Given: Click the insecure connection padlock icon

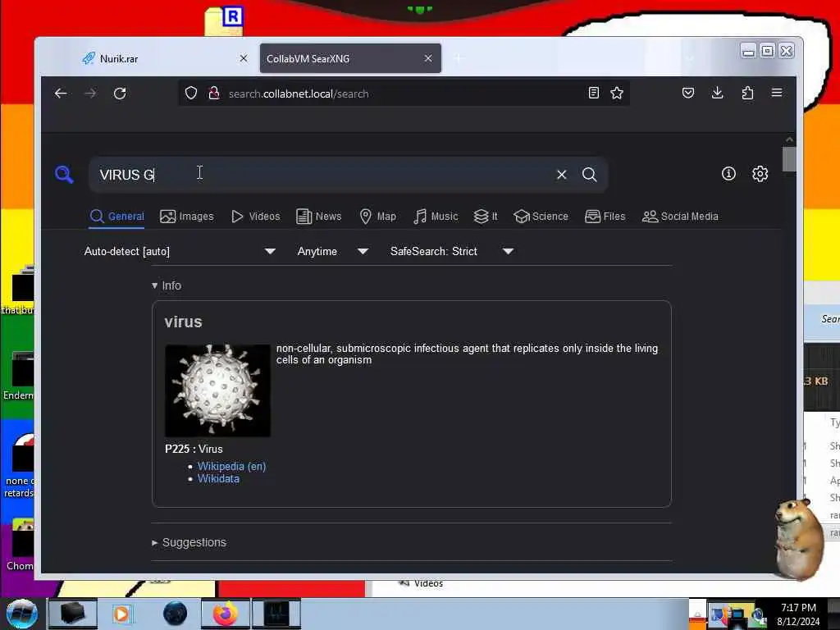Looking at the screenshot, I should click(214, 94).
